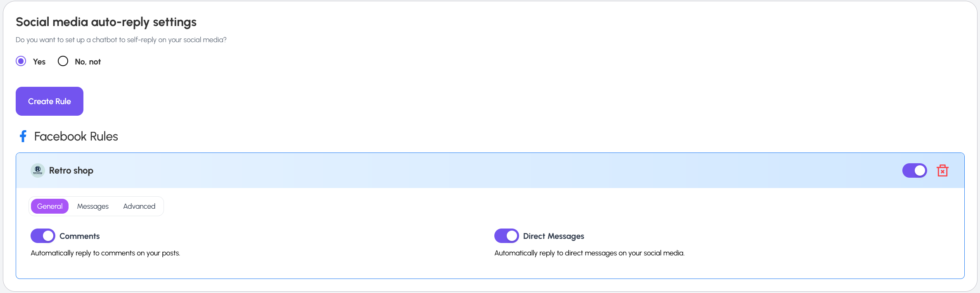The width and height of the screenshot is (980, 293).
Task: Open the Messages tab
Action: (x=93, y=206)
